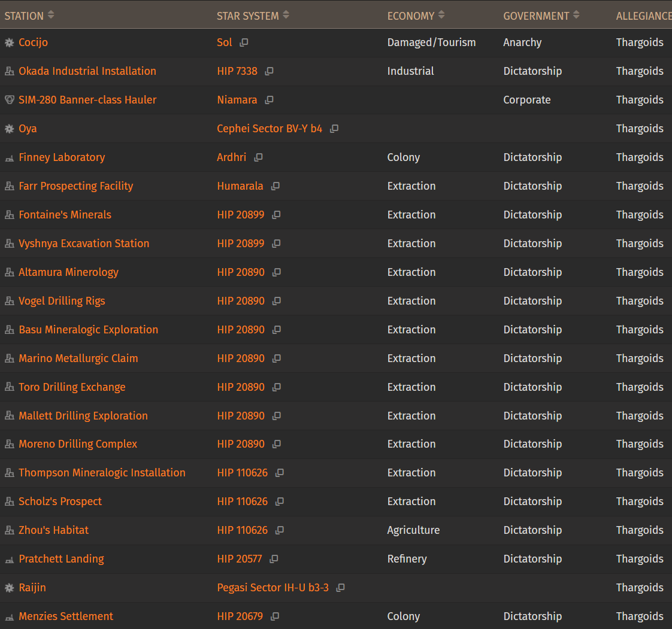Viewport: 672px width, 629px height.
Task: Copy icon in Fontaine's Minerals row
Action: 277,214
